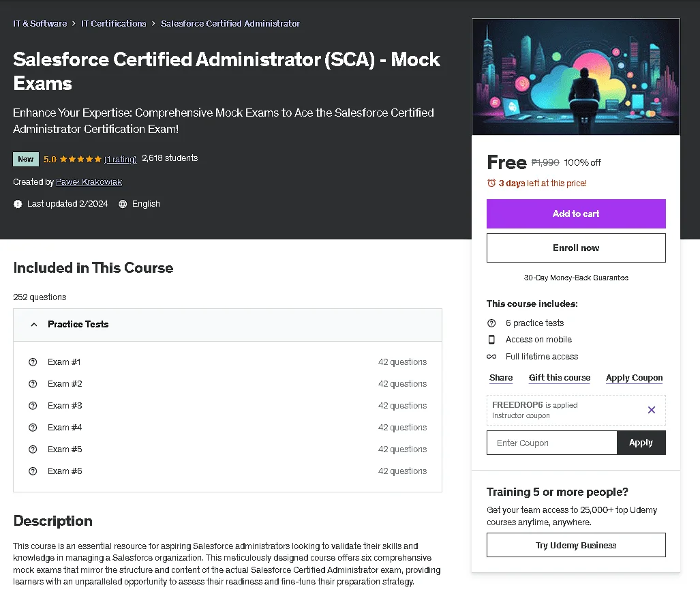Screen dimensions: 700x592
Task: Click the Exam #6 question-mark icon
Action: tap(33, 471)
